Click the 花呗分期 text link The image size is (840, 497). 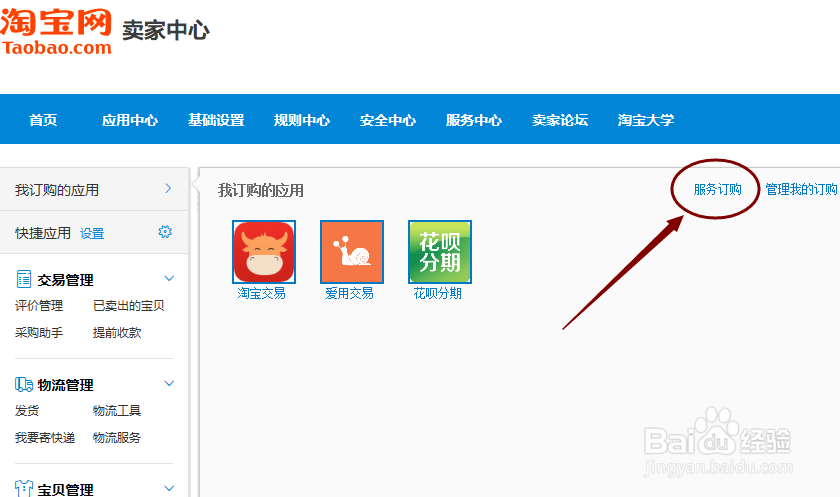(x=437, y=293)
